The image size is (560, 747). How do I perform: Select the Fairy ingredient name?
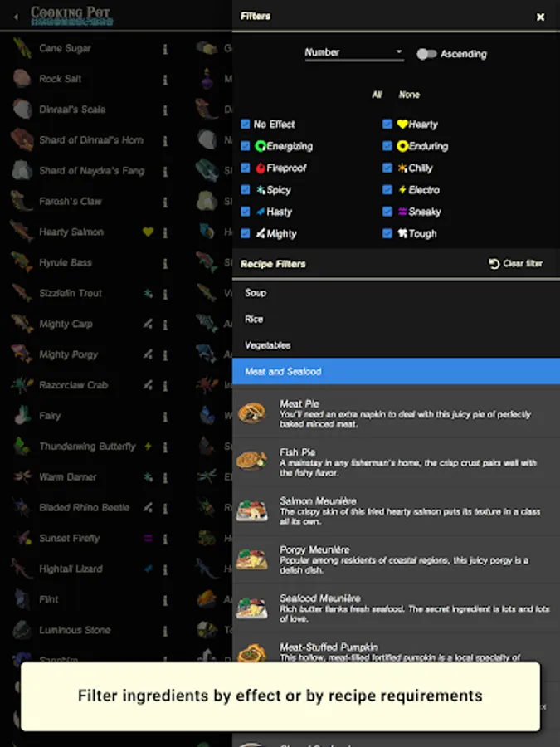coord(50,416)
